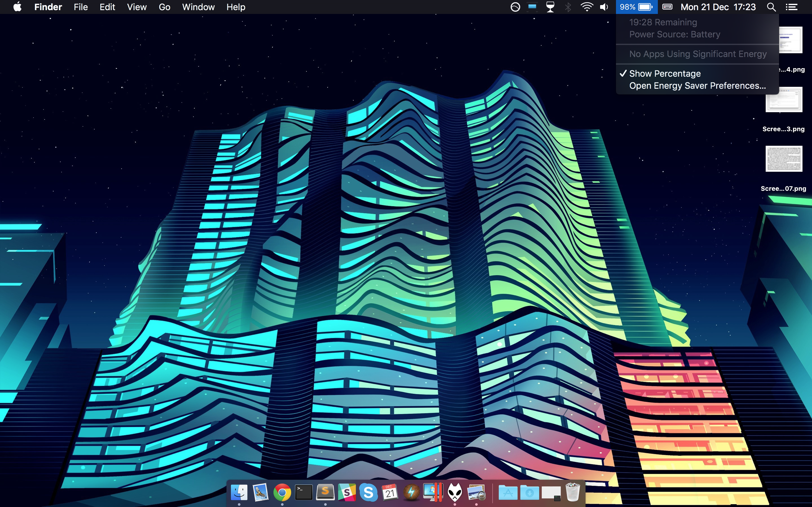Open Slack from the Dock
The width and height of the screenshot is (812, 507).
347,492
